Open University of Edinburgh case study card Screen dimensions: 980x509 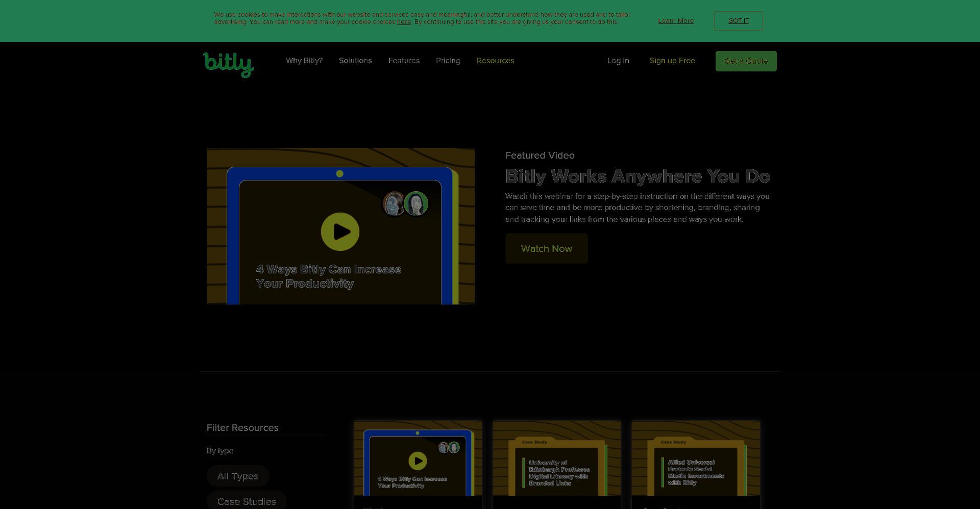[557, 464]
